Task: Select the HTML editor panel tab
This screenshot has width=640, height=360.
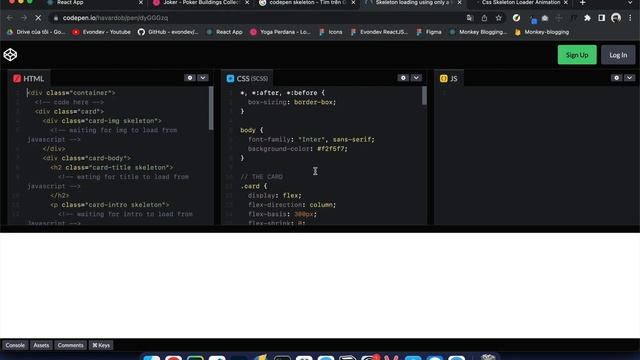Action: (x=29, y=78)
